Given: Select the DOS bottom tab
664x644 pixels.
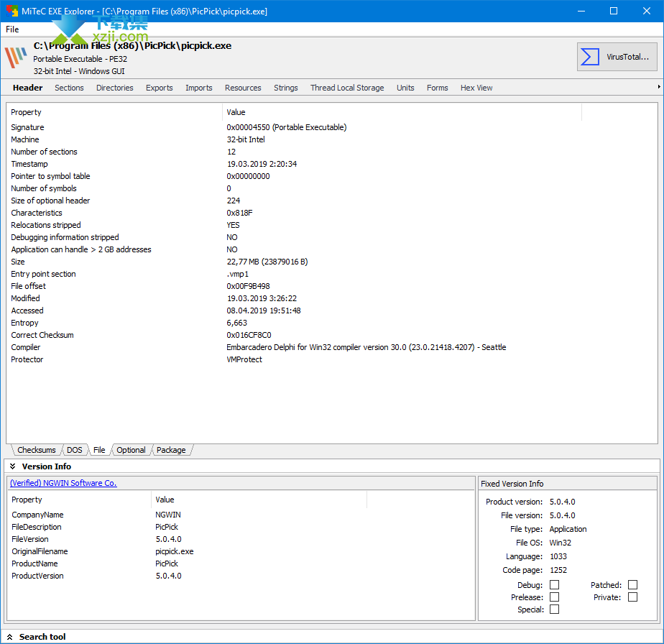Looking at the screenshot, I should click(75, 450).
